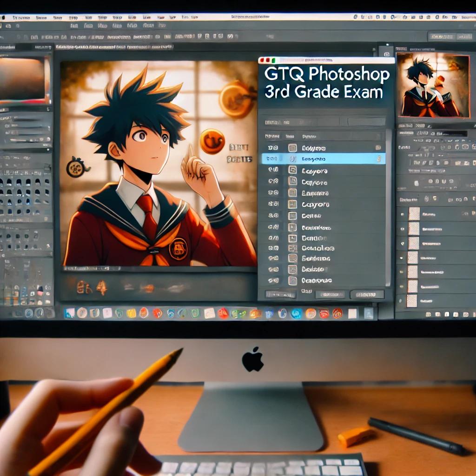Image resolution: width=476 pixels, height=476 pixels.
Task: Click the leftmost button at the dialog bottom
Action: tap(280, 294)
